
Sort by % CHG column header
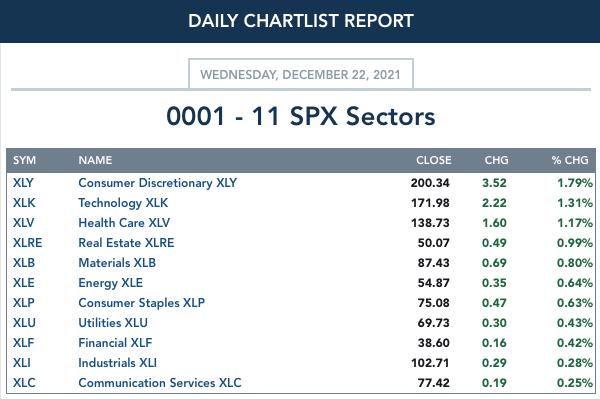[x=570, y=160]
